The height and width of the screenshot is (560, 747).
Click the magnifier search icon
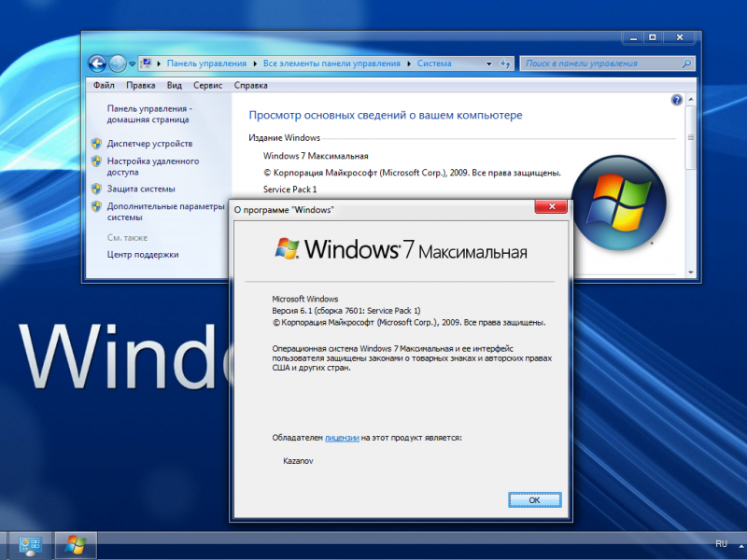(x=686, y=63)
